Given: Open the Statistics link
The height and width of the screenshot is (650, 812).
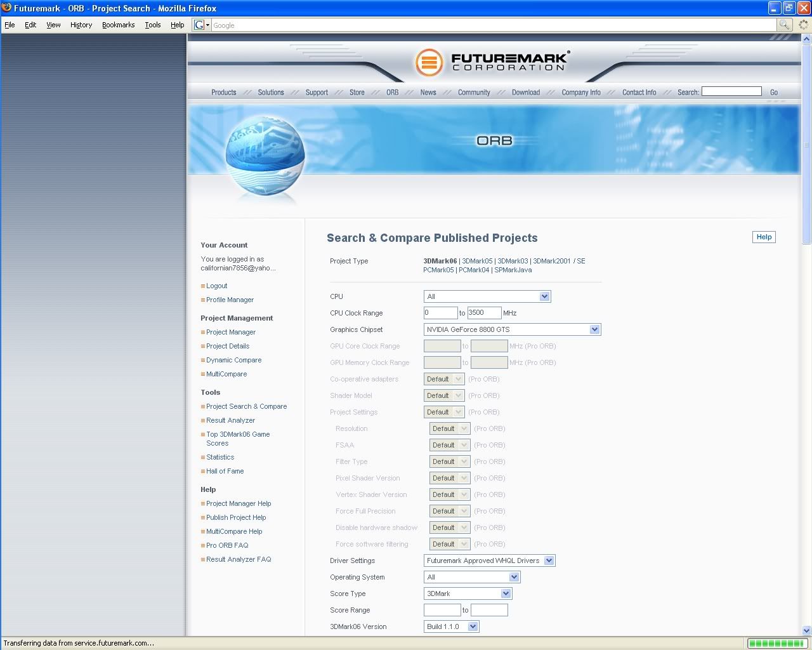Looking at the screenshot, I should click(220, 457).
